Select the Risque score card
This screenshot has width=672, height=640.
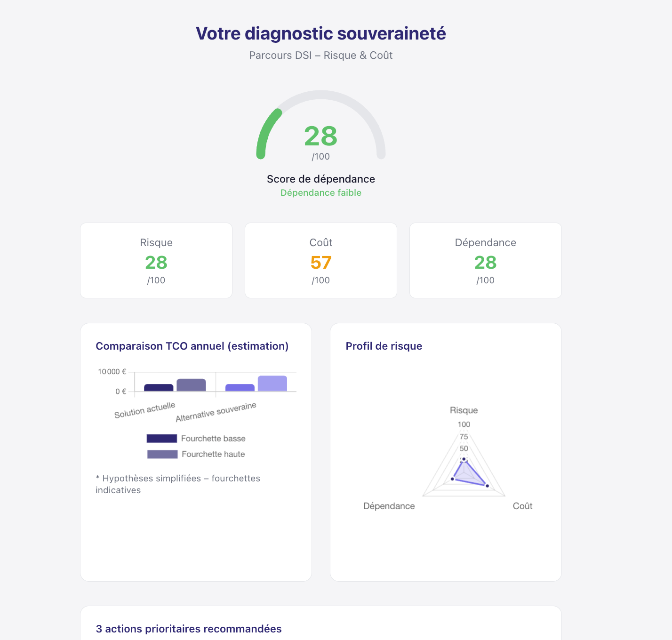click(x=156, y=260)
